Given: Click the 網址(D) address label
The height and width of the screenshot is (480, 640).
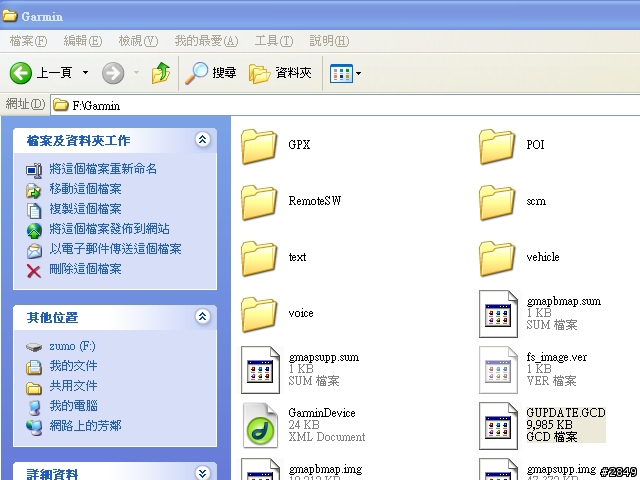Looking at the screenshot, I should pos(25,104).
